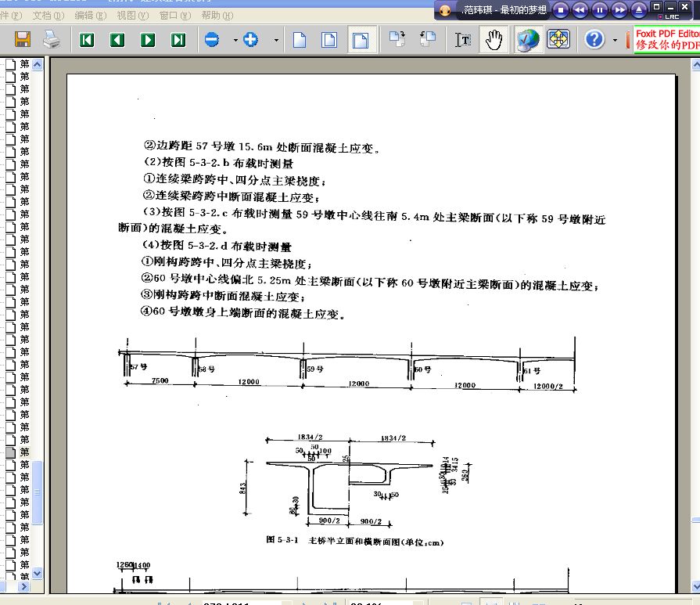Close the music player widget
Viewport: 700px width, 605px height.
pyautogui.click(x=684, y=7)
